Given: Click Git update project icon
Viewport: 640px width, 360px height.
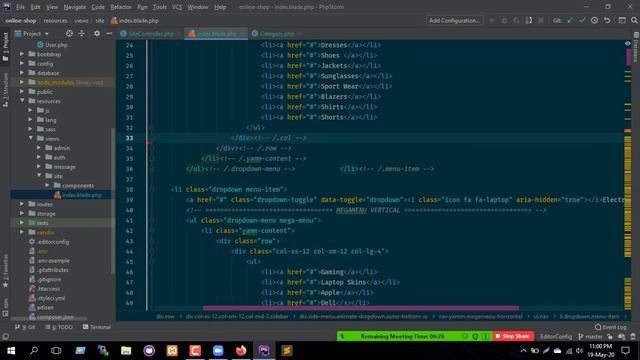Looking at the screenshot, I should (x=570, y=20).
